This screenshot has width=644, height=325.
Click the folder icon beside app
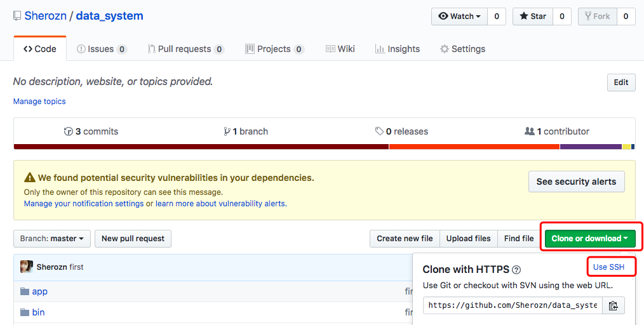point(25,291)
